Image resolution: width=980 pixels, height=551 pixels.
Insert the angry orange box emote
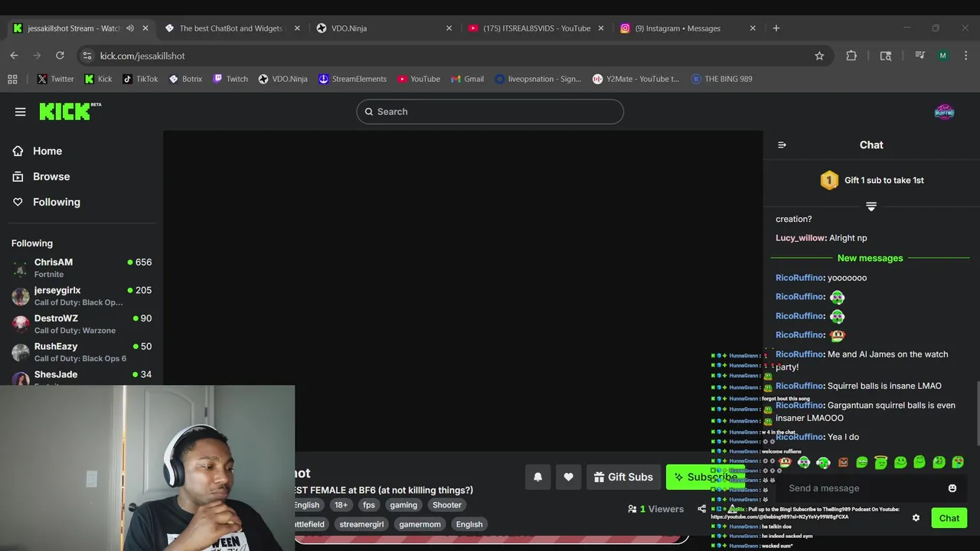click(843, 462)
